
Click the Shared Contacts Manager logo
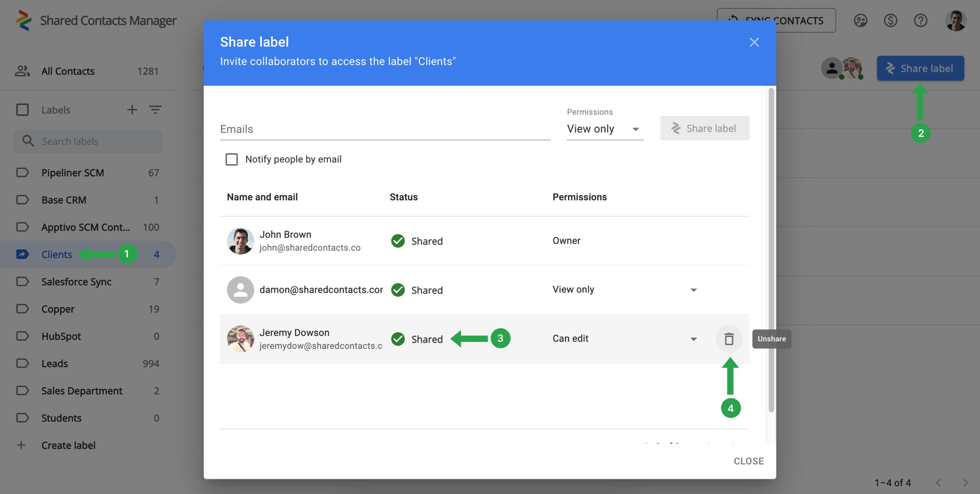point(24,20)
